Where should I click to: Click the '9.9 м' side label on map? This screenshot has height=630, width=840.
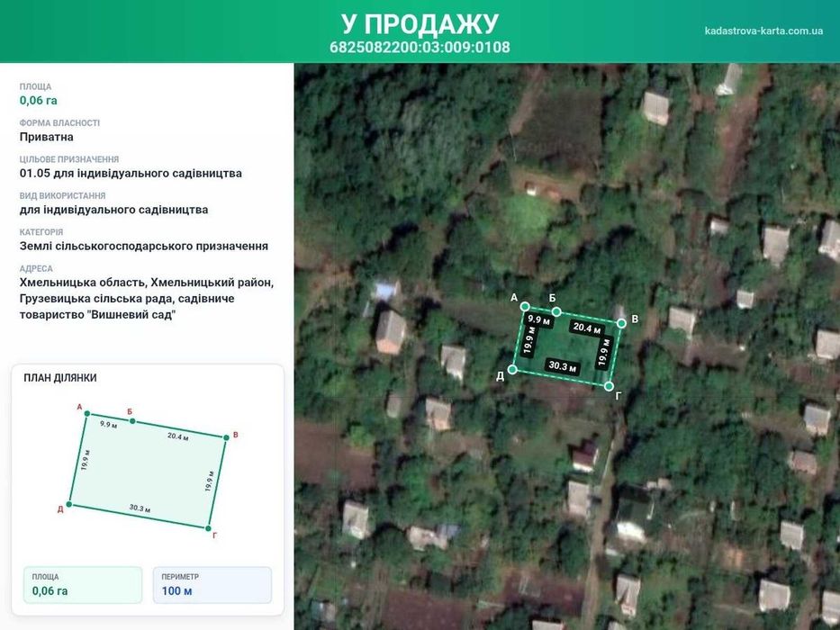tap(539, 320)
